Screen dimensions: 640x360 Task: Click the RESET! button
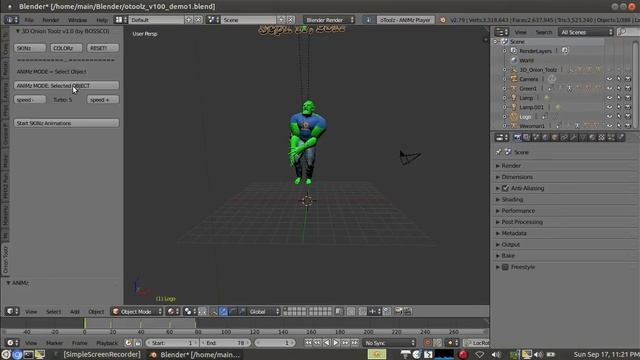pyautogui.click(x=103, y=48)
